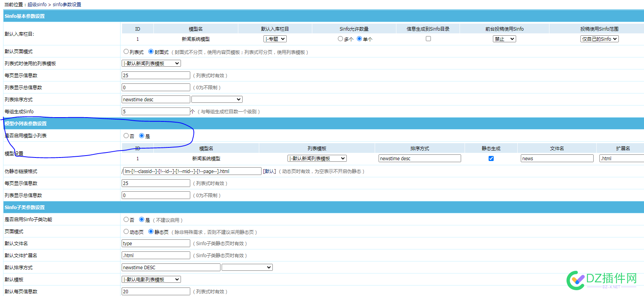Open the 仅自己的Sinfo scope dropdown
The height and width of the screenshot is (296, 644).
point(599,39)
